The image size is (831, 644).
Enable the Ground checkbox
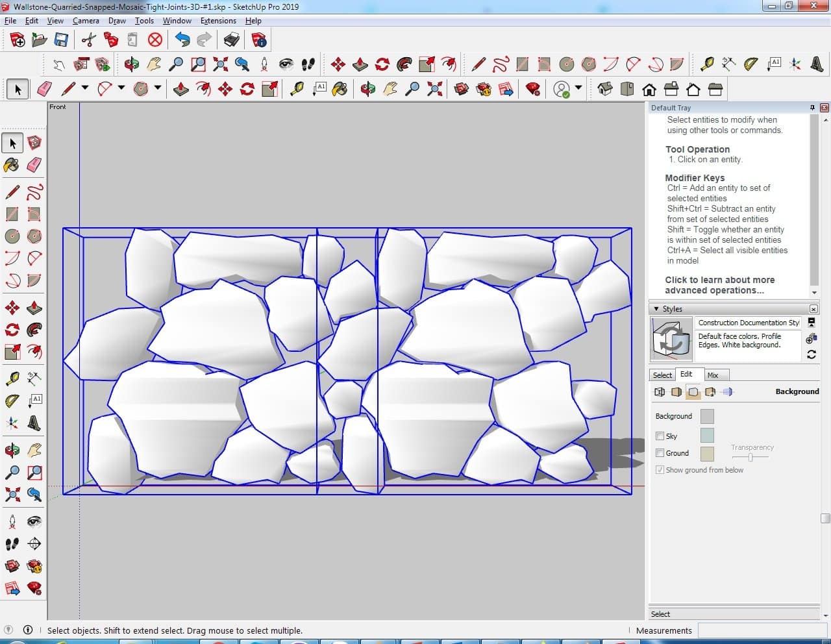click(660, 453)
